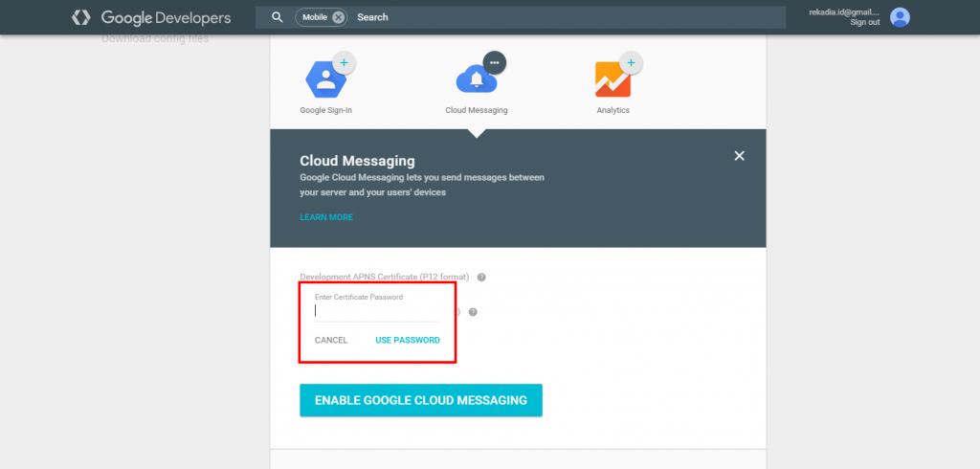The width and height of the screenshot is (980, 469).
Task: Open Cloud Messaging ellipsis badge
Action: point(495,62)
